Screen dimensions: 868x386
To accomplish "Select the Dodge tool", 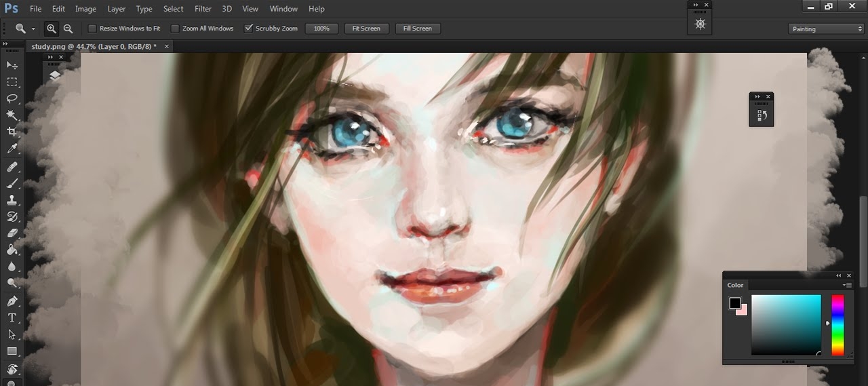I will (x=12, y=283).
